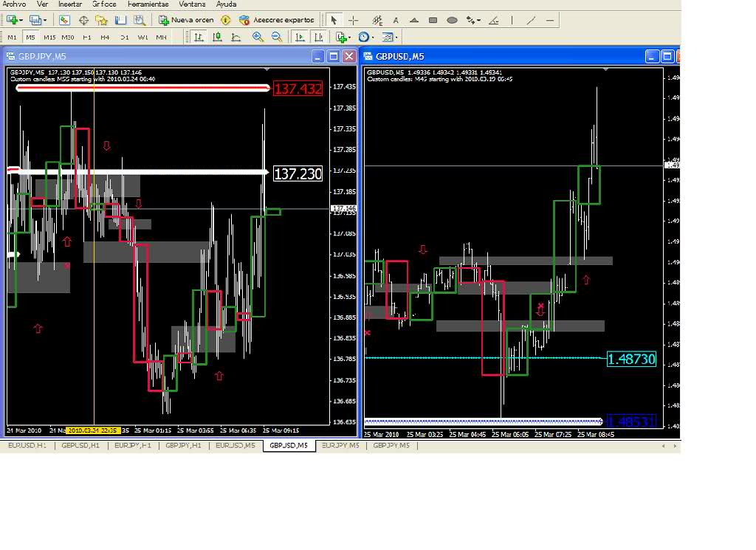756x550 pixels.
Task: Toggle candlestick chart display mode
Action: (x=217, y=37)
